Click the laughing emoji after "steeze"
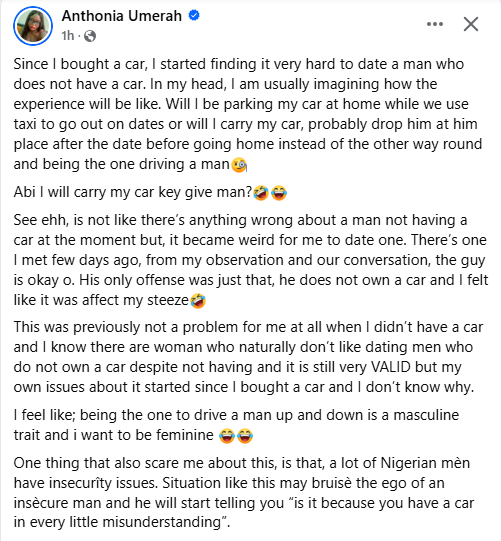The image size is (501, 541). 198,301
